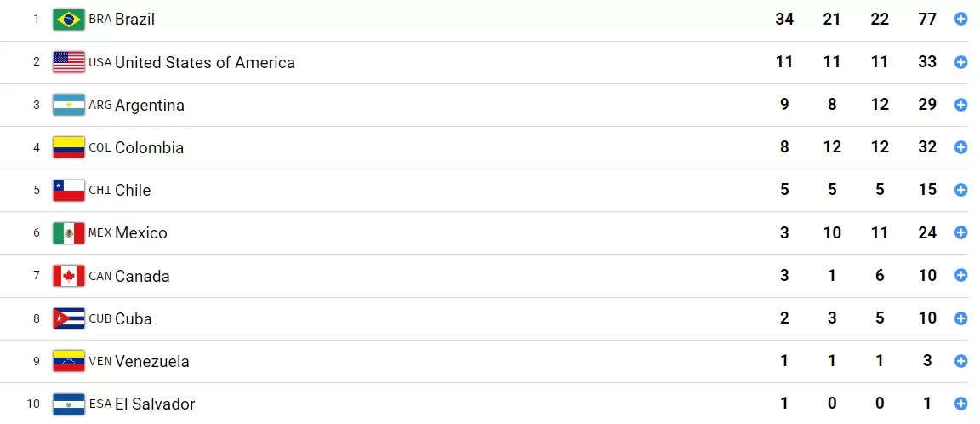Expand Colombia's row with the plus icon
This screenshot has height=424, width=980.
[x=960, y=147]
